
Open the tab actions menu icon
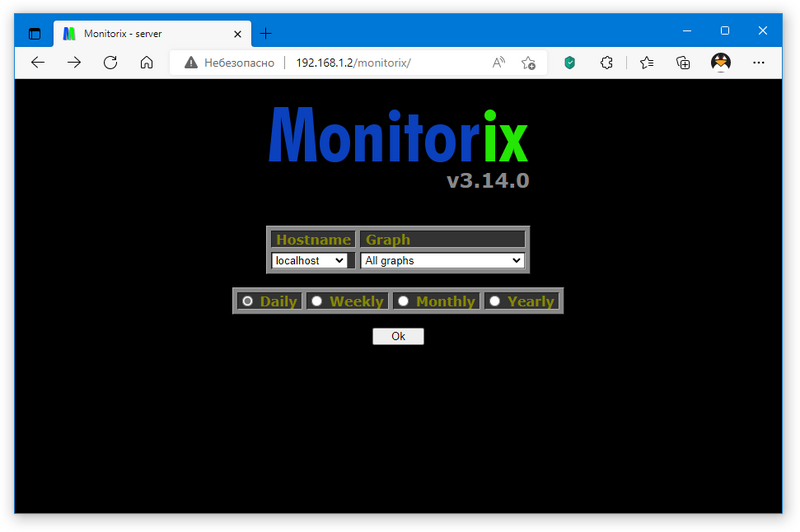(x=34, y=34)
